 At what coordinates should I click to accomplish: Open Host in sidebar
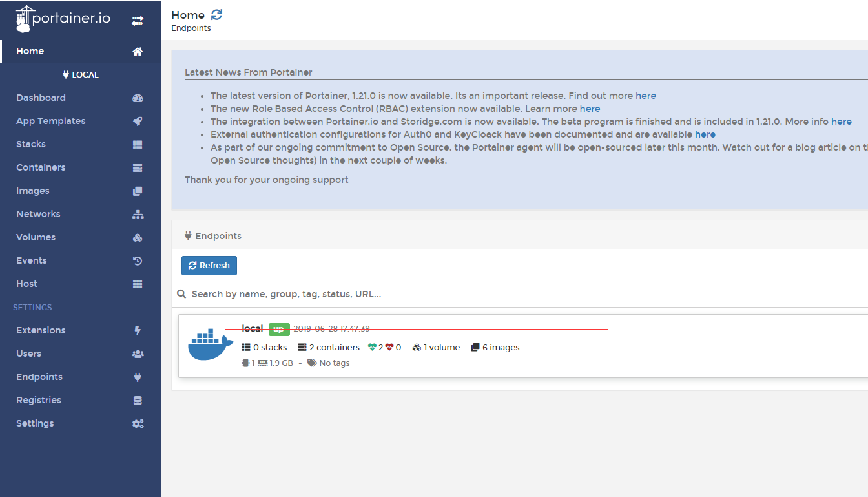(81, 284)
